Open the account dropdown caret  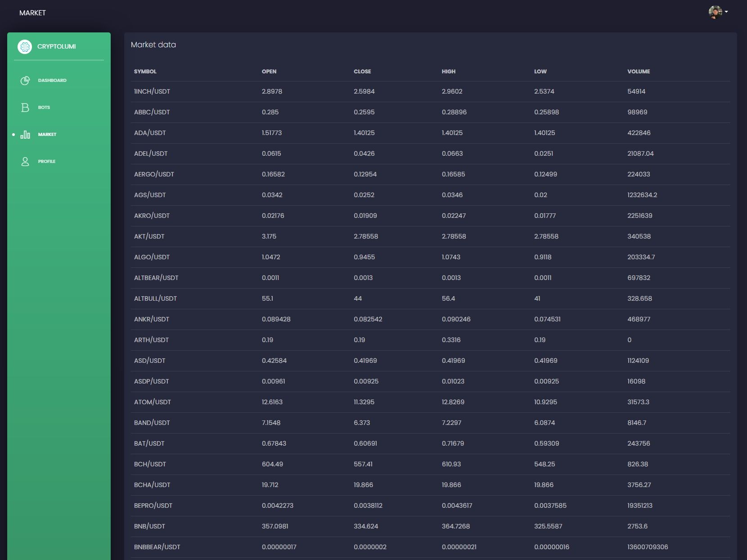(x=726, y=12)
